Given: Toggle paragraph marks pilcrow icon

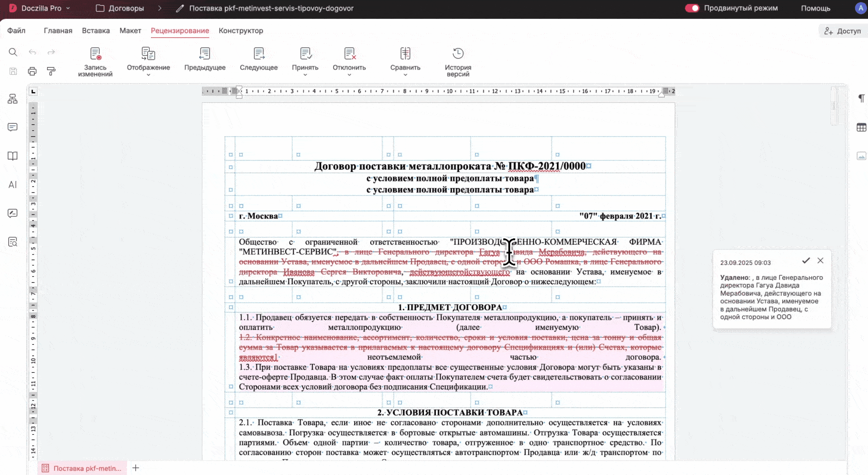Looking at the screenshot, I should [861, 98].
